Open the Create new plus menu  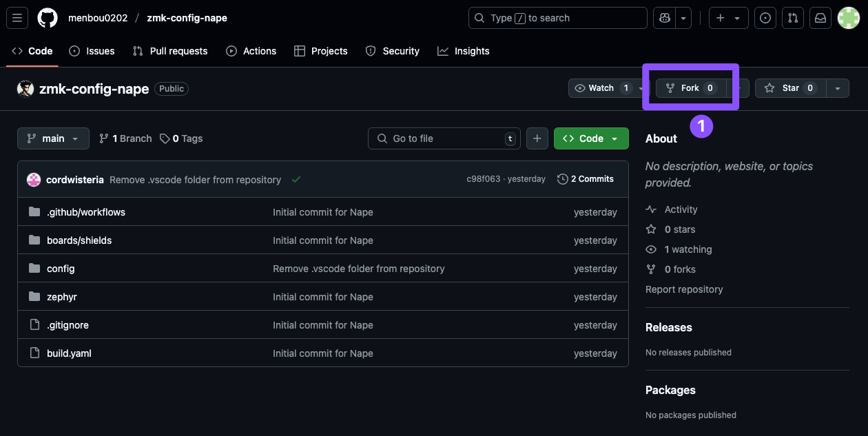[x=728, y=18]
